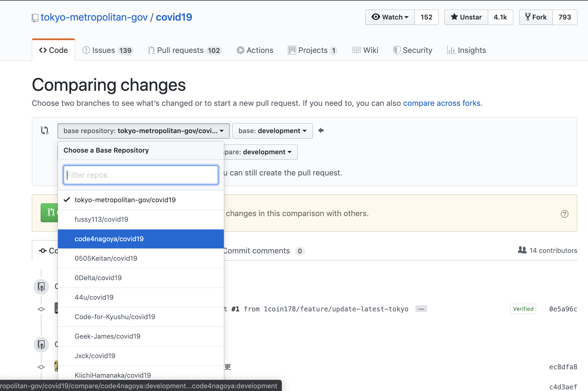Choose code4nagoya/covid19 from the repository list

tap(109, 239)
